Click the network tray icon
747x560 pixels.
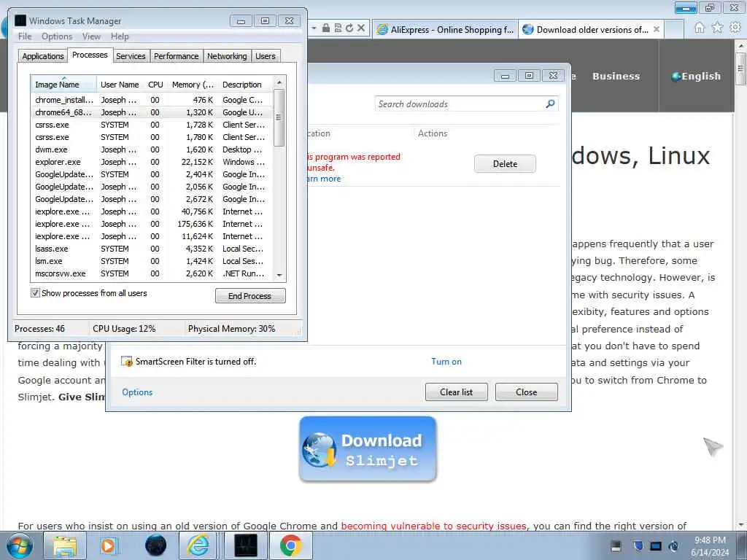(656, 545)
